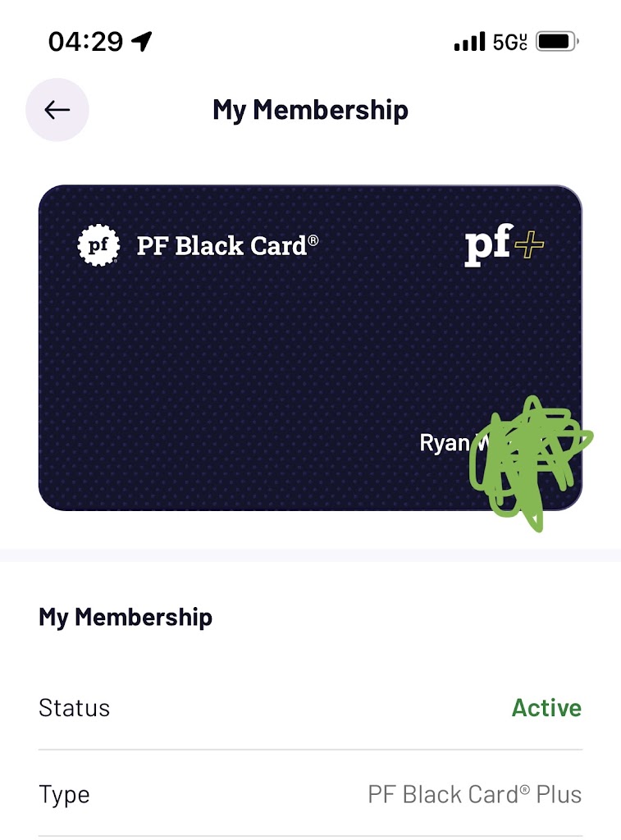Tap the back arrow button
The height and width of the screenshot is (840, 621).
coord(57,110)
